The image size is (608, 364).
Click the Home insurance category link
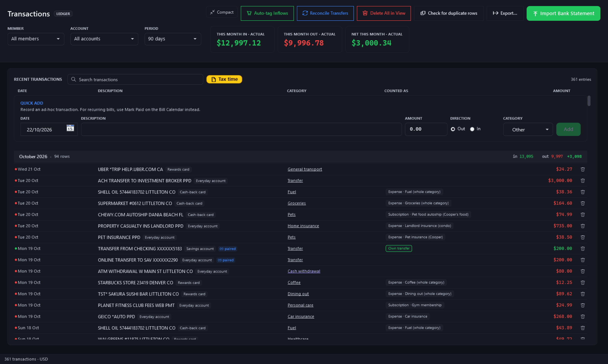tap(303, 226)
